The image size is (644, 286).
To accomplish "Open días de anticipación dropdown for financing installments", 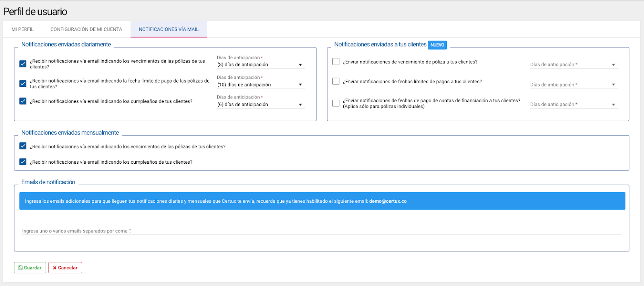I will pos(574,105).
